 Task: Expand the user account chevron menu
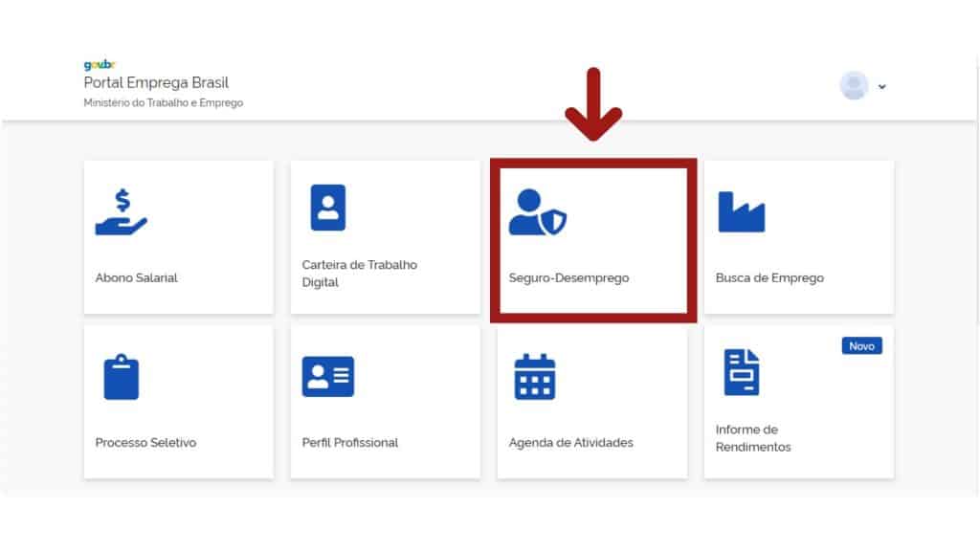(x=881, y=86)
